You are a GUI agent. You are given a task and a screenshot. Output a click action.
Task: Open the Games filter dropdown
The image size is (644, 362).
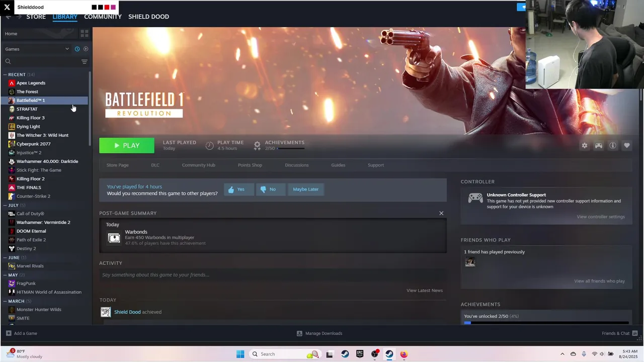(37, 49)
